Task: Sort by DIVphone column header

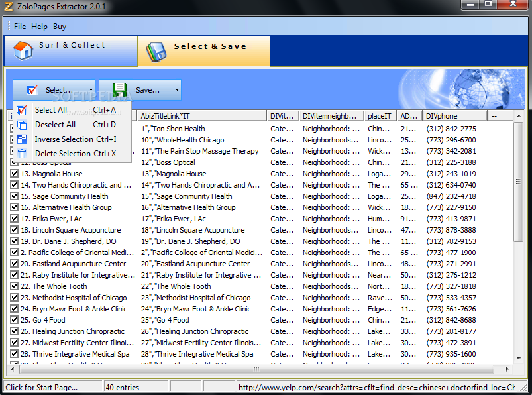Action: click(454, 116)
